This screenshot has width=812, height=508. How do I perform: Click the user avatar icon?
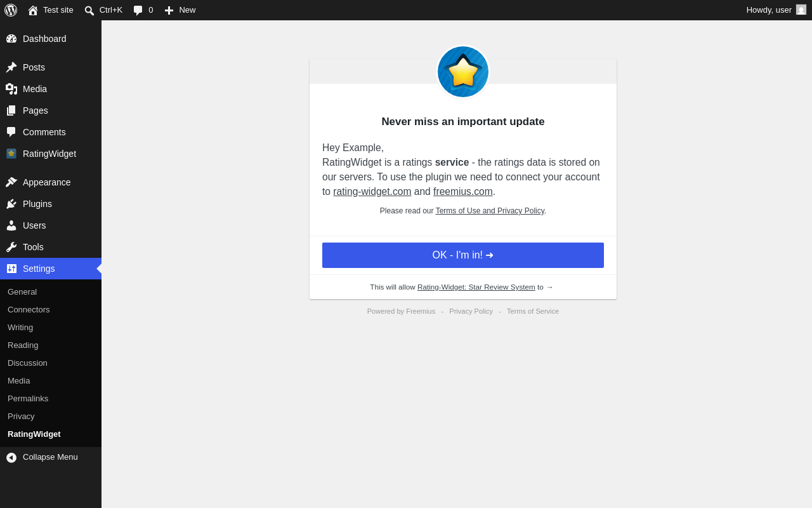click(801, 10)
